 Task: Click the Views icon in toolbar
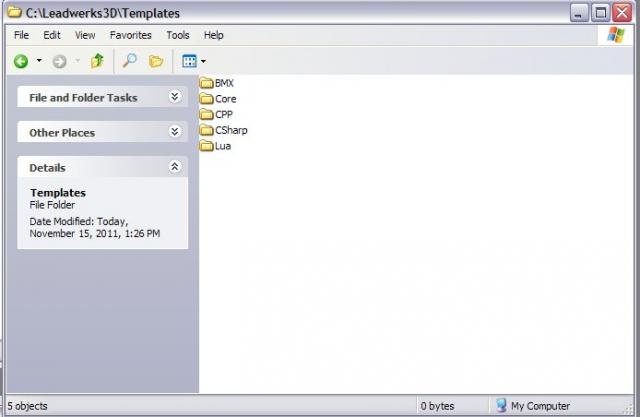pyautogui.click(x=189, y=61)
